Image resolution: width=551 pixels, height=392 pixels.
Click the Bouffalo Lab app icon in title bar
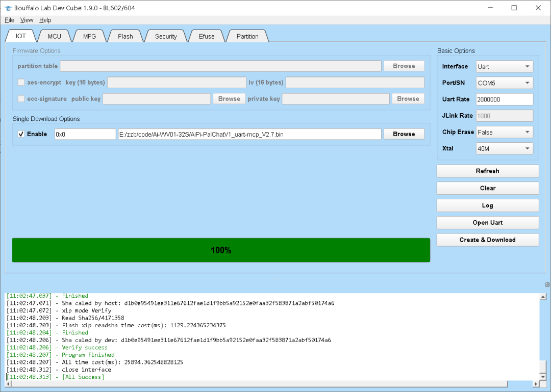[9, 8]
